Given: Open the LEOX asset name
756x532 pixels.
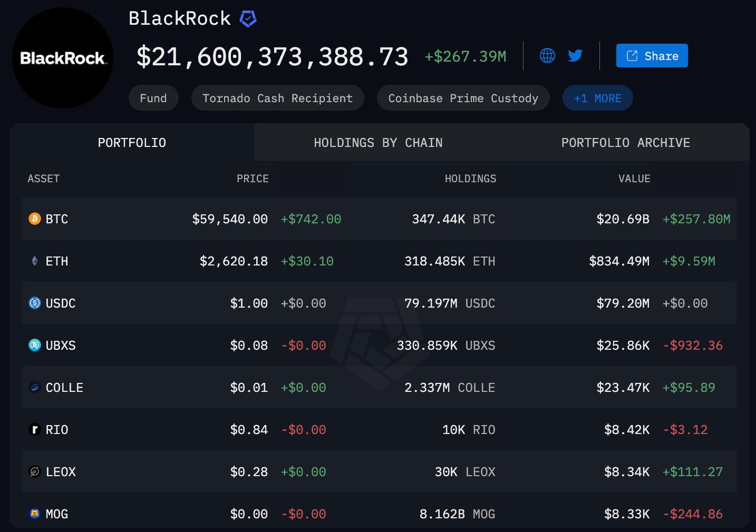Looking at the screenshot, I should pos(61,472).
